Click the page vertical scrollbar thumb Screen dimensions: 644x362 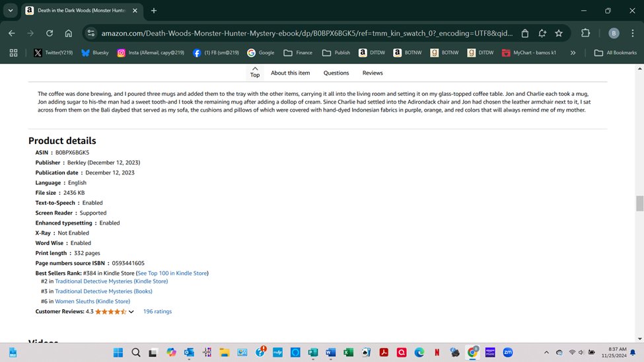639,203
